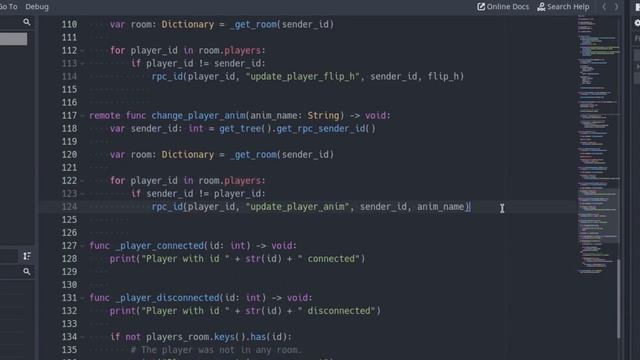Collapse change_player_anim function at line 117

coord(82,116)
